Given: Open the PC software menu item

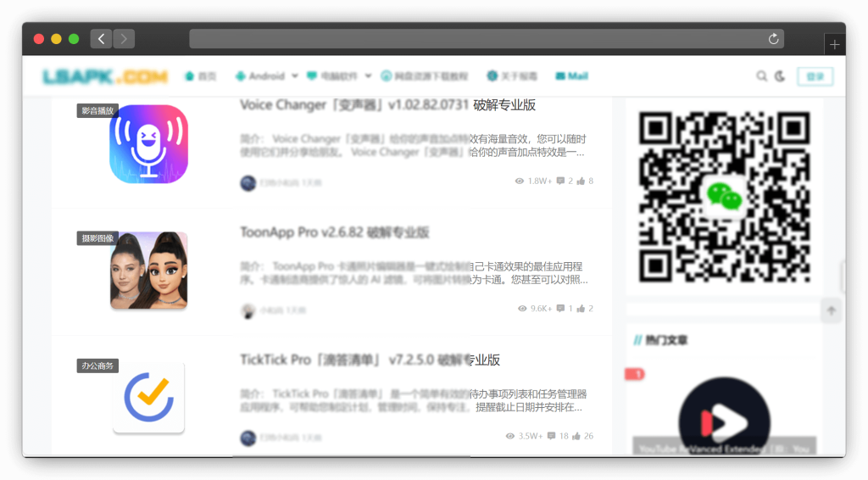Looking at the screenshot, I should pyautogui.click(x=332, y=76).
